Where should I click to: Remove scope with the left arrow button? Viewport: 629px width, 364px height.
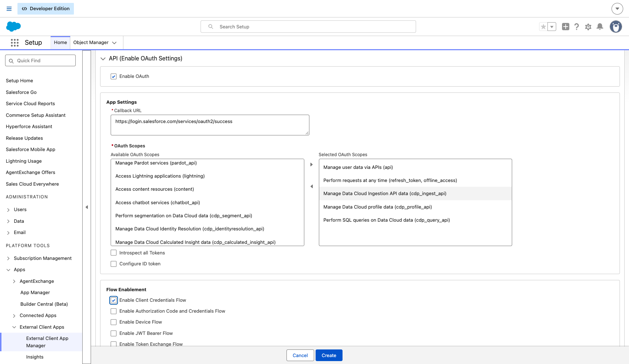click(x=312, y=186)
